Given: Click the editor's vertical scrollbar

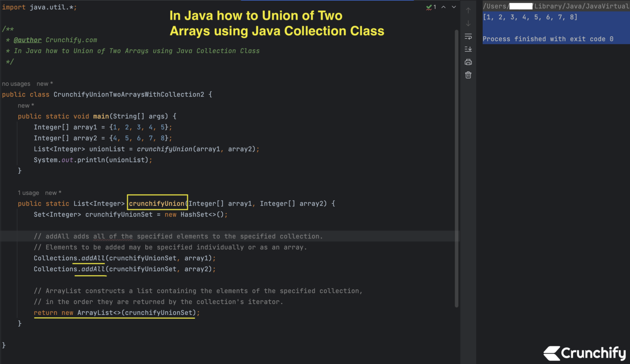Looking at the screenshot, I should coord(457,164).
